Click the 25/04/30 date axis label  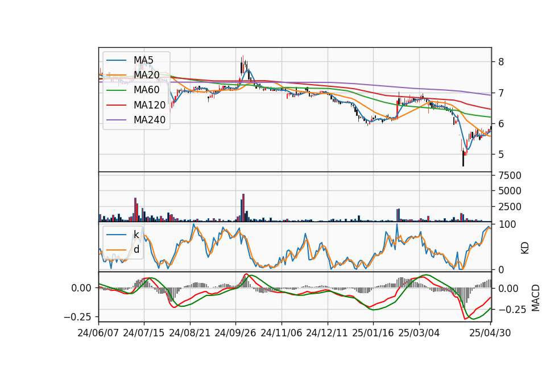coord(490,333)
